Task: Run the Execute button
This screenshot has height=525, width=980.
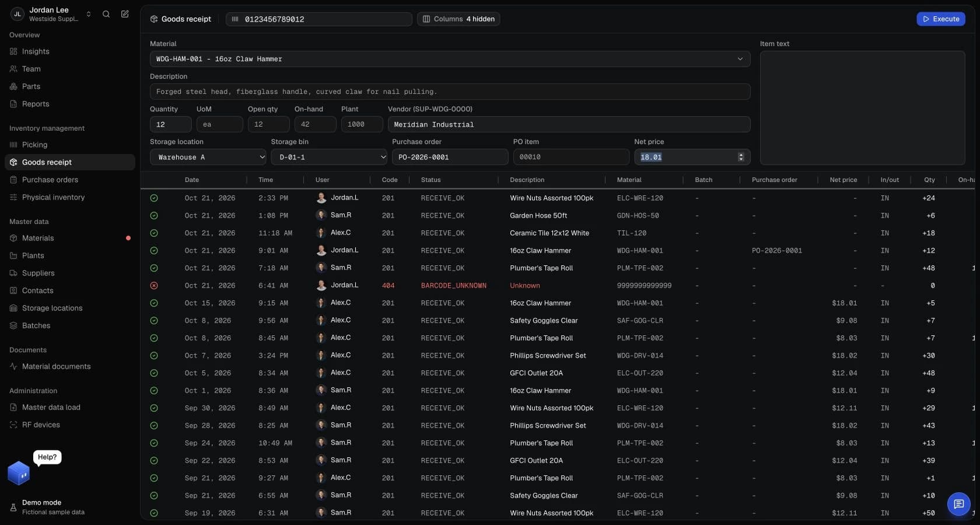Action: click(941, 19)
